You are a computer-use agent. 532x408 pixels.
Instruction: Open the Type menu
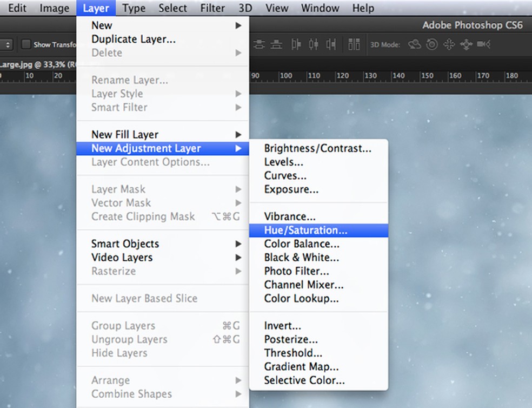[x=134, y=8]
